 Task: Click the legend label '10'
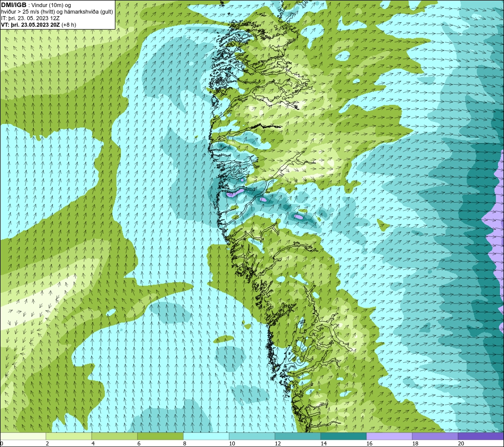(232, 443)
